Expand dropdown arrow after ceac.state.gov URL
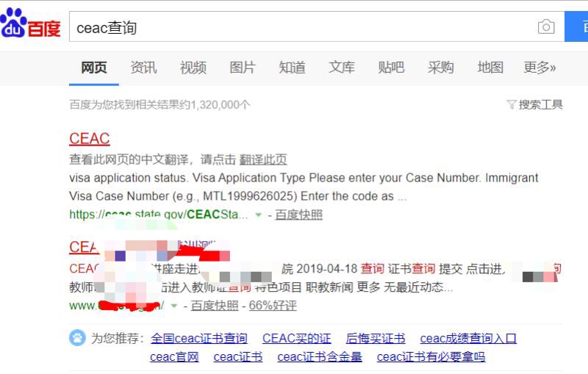Image resolution: width=588 pixels, height=374 pixels. (258, 215)
